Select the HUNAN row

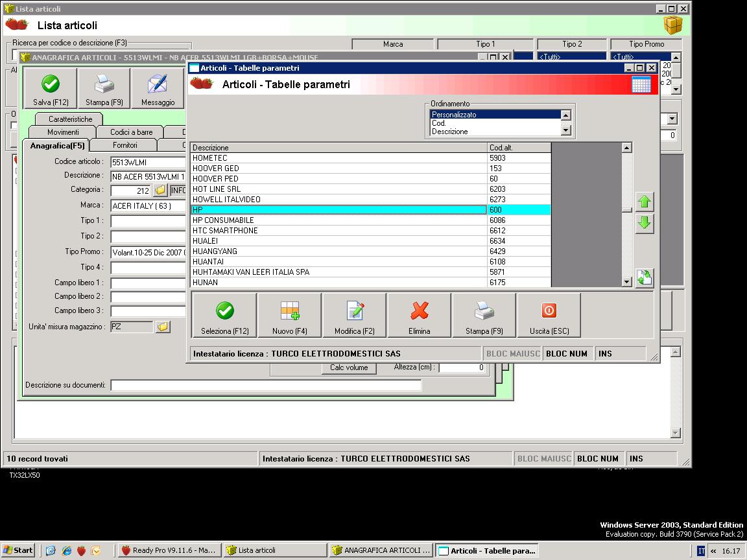(x=371, y=283)
